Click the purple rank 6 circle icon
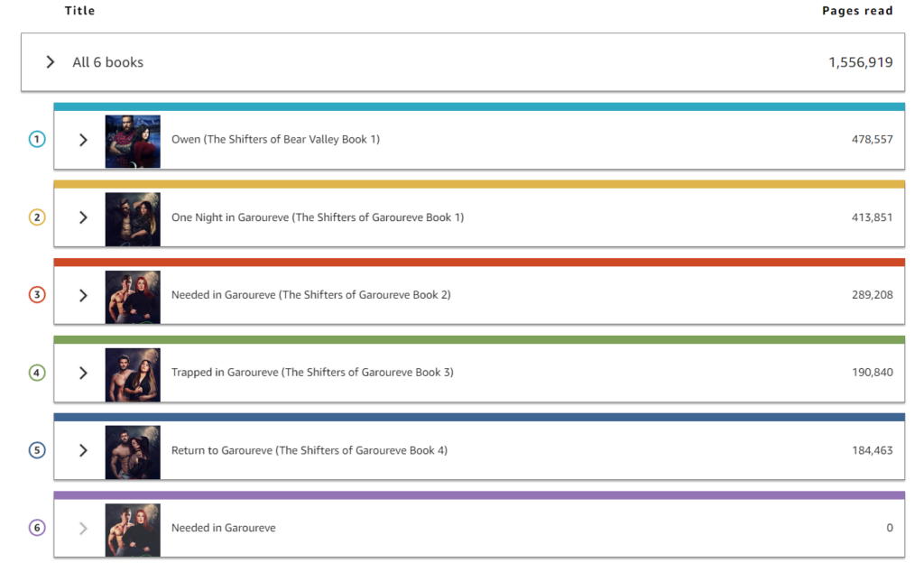 [37, 527]
